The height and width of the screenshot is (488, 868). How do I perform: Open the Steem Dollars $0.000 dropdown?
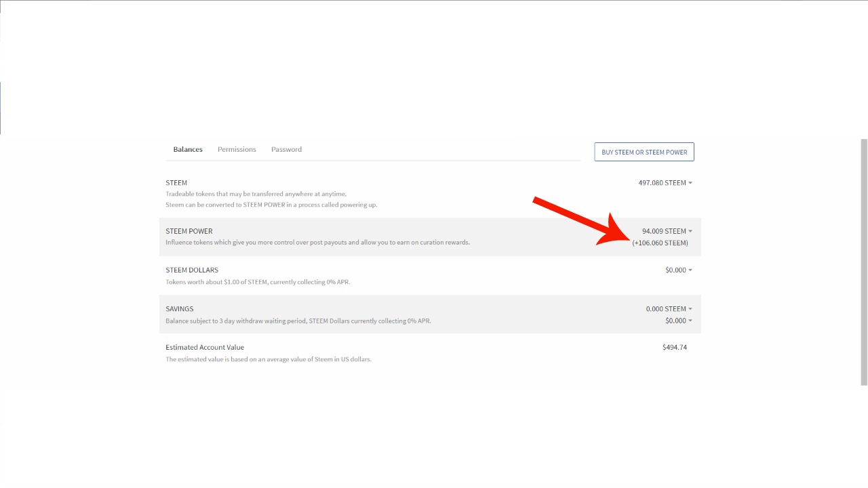click(x=679, y=270)
